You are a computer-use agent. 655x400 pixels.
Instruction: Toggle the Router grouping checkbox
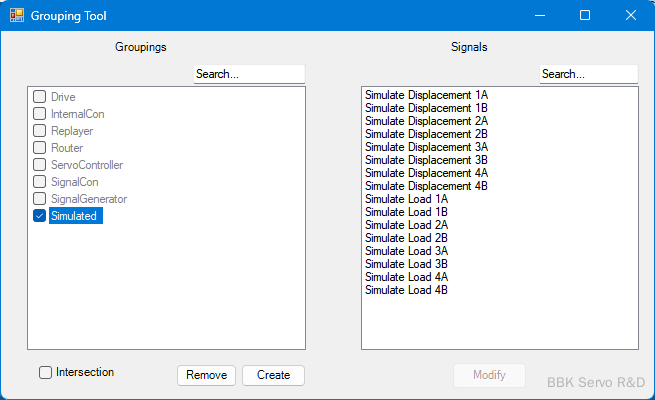tap(40, 148)
